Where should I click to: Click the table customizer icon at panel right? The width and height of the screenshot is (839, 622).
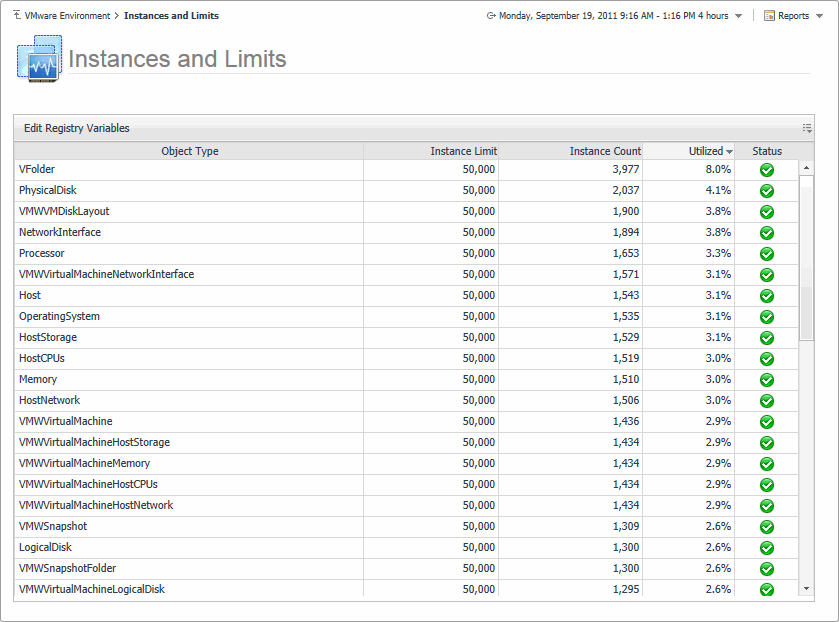coord(807,128)
